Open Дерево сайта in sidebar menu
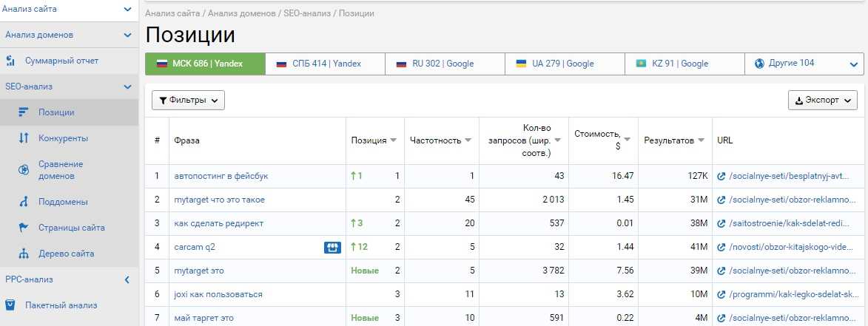Screen dimensions: 868x326 pos(66,254)
